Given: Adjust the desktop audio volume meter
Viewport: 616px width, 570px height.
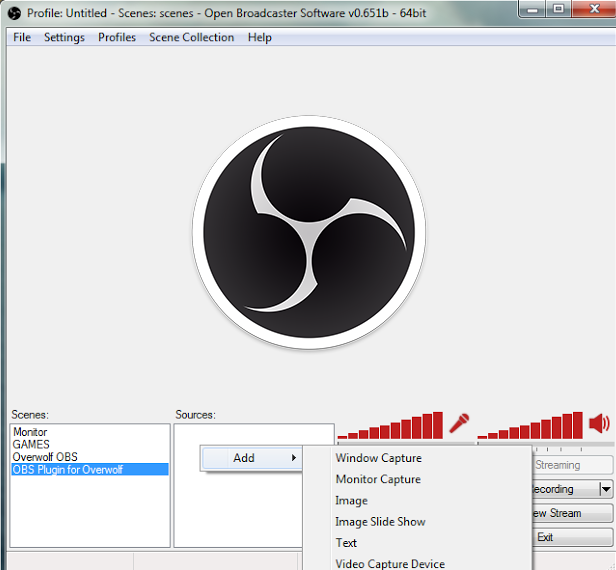Looking at the screenshot, I should tap(530, 425).
